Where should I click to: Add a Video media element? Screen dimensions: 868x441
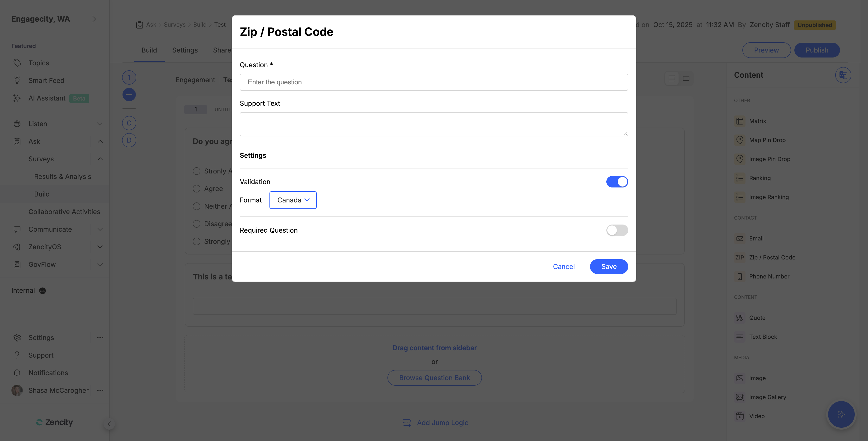click(x=757, y=416)
